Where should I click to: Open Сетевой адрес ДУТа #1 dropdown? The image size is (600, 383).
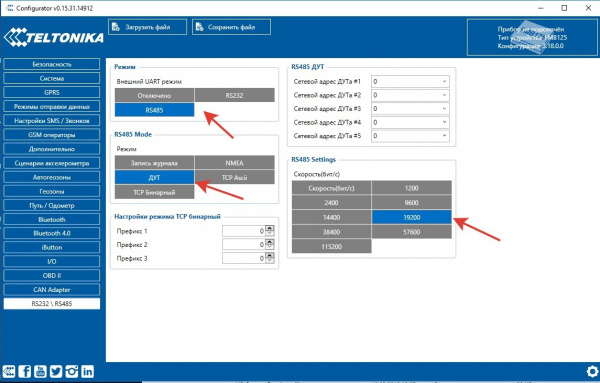[410, 81]
